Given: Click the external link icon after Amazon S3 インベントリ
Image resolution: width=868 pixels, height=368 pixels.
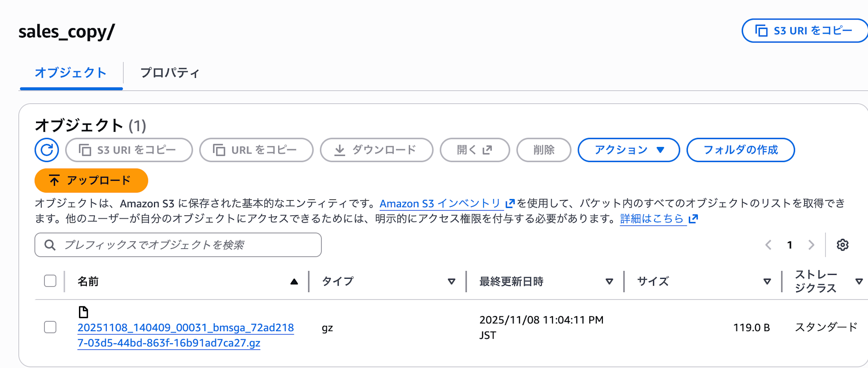Looking at the screenshot, I should (511, 203).
